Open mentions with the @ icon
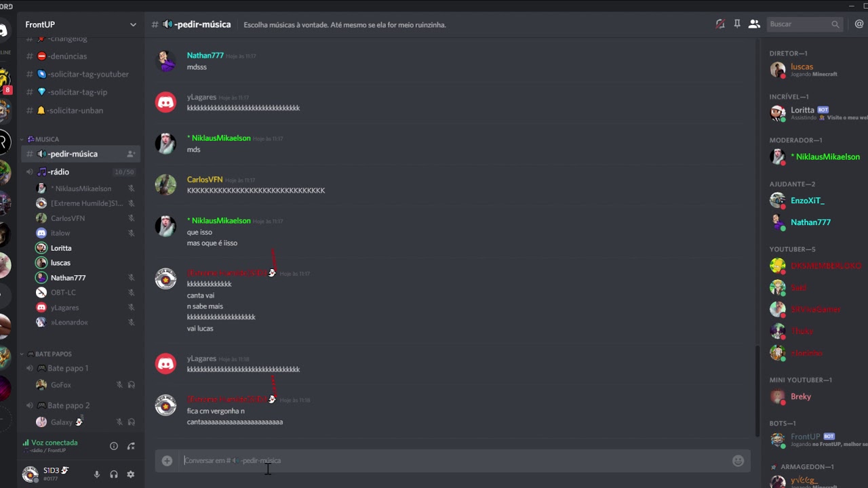The height and width of the screenshot is (488, 868). (x=859, y=24)
